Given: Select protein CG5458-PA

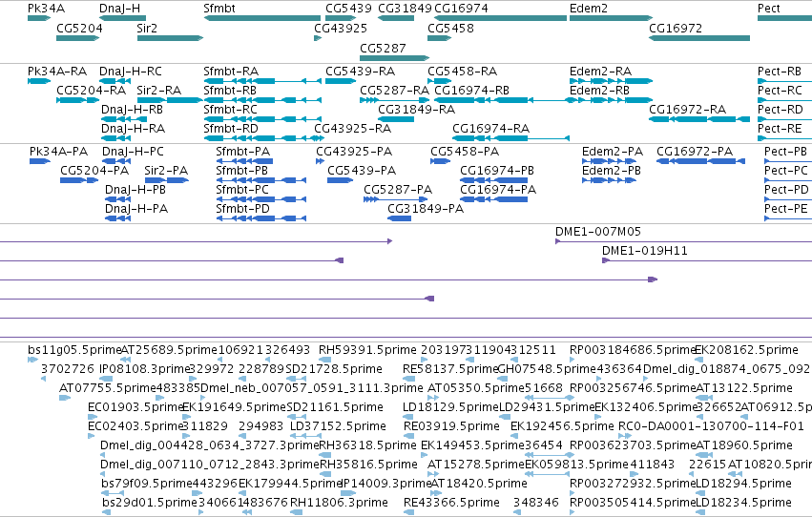Looking at the screenshot, I should [x=440, y=161].
